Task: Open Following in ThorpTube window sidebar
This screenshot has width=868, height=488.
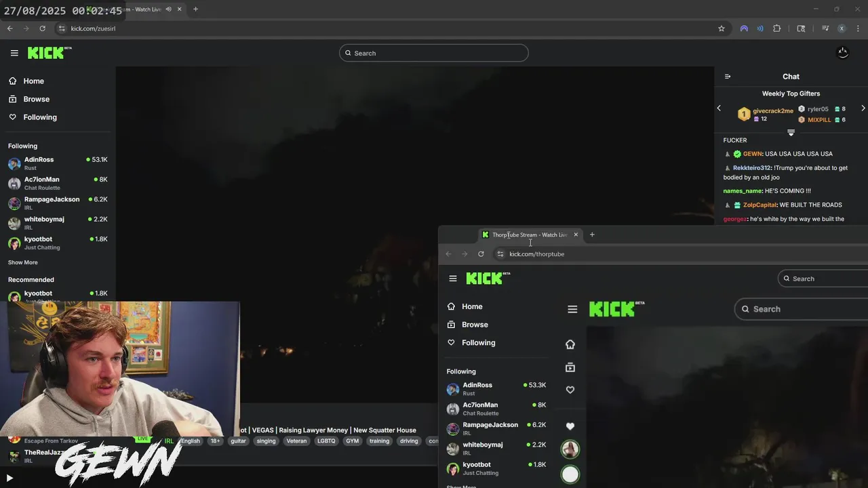Action: click(471, 343)
